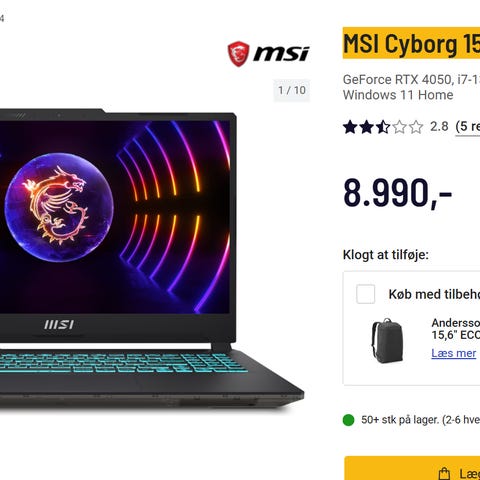This screenshot has height=480, width=480.
Task: Click the MSI dragon logo on laptop screen
Action: click(59, 207)
